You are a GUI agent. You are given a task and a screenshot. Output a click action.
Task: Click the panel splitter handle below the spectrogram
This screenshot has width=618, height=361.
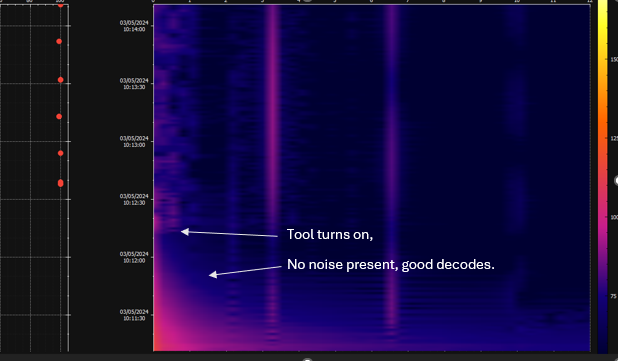point(307,359)
